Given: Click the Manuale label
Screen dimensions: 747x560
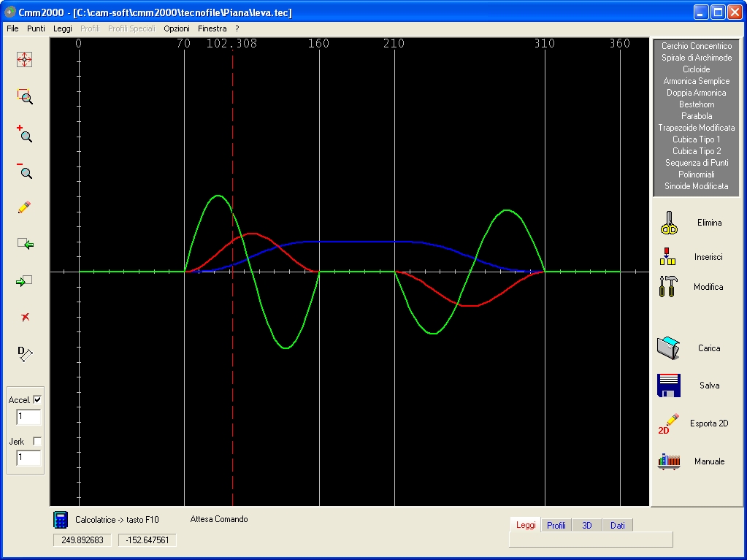Looking at the screenshot, I should 709,461.
